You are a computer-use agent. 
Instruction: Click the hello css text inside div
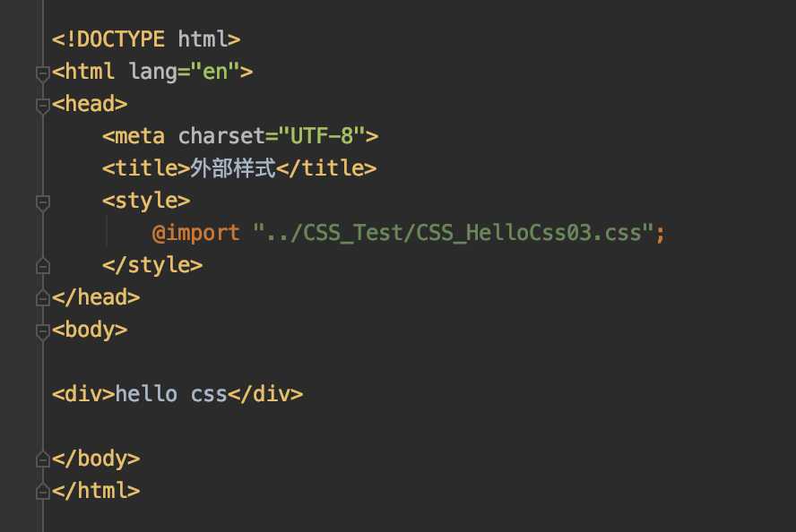click(171, 394)
